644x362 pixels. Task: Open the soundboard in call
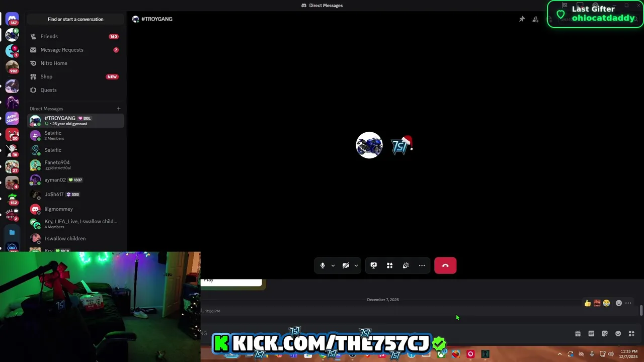point(406,265)
